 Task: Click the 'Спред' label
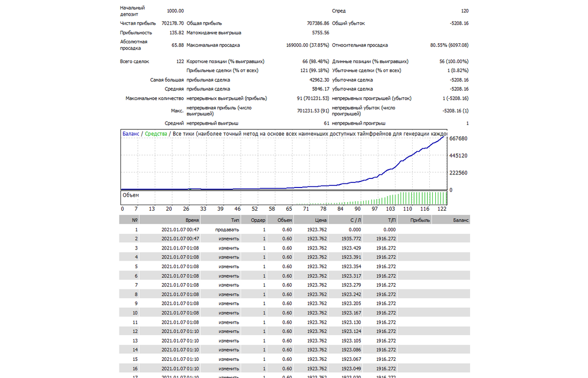[339, 11]
